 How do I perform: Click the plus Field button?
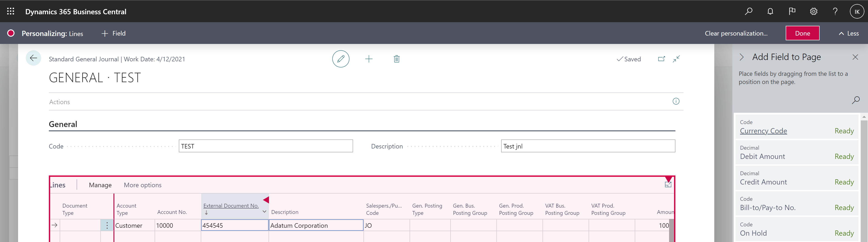[113, 34]
